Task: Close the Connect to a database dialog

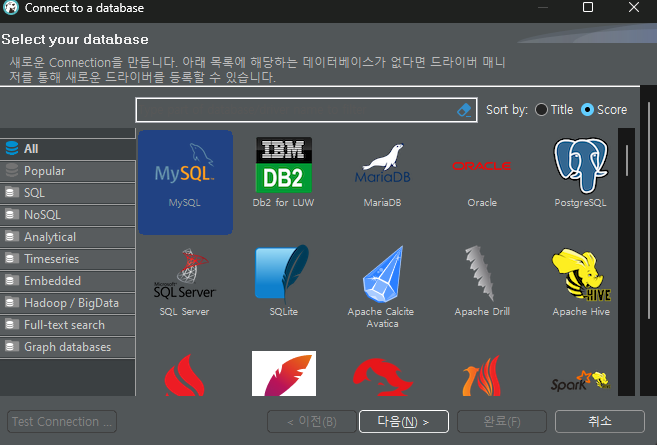Action: (x=634, y=7)
